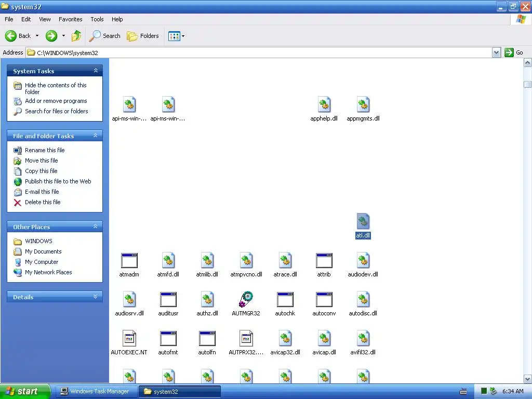Click the autochk application icon
Image resolution: width=532 pixels, height=399 pixels.
(285, 300)
